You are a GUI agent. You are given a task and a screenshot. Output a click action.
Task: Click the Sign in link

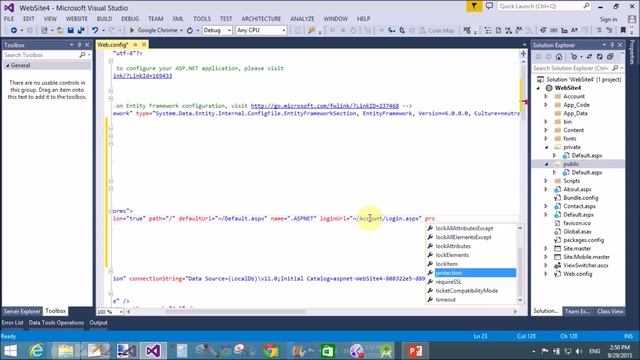point(608,20)
